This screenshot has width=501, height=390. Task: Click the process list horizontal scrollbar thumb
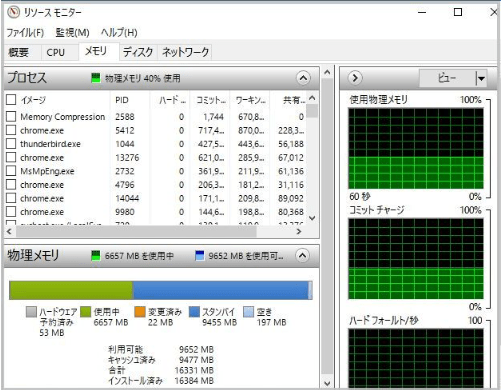[x=136, y=231]
